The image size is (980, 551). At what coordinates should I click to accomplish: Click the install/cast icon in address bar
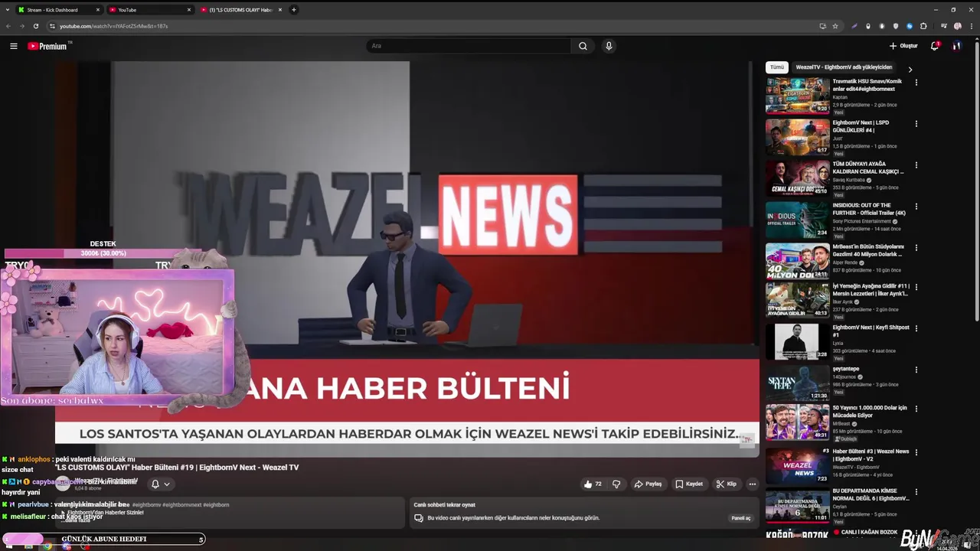tap(823, 26)
